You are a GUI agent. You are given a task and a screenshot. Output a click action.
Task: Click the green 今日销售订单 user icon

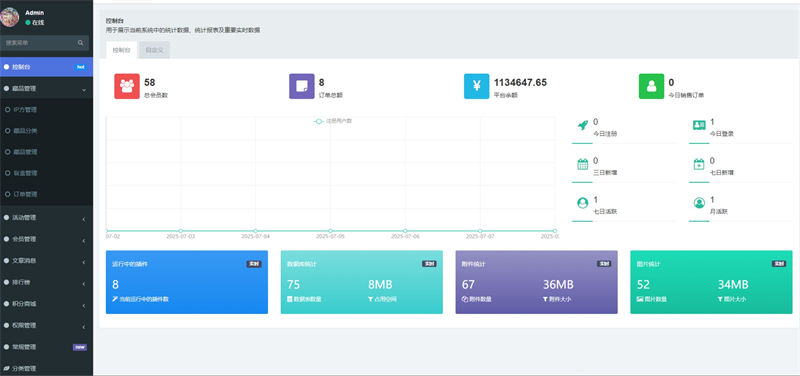(652, 86)
